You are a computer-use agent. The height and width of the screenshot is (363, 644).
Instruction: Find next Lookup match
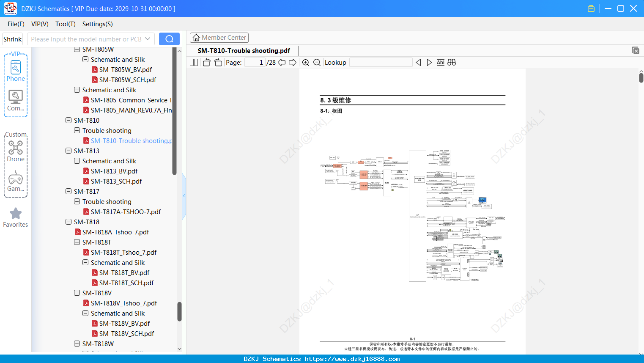429,63
